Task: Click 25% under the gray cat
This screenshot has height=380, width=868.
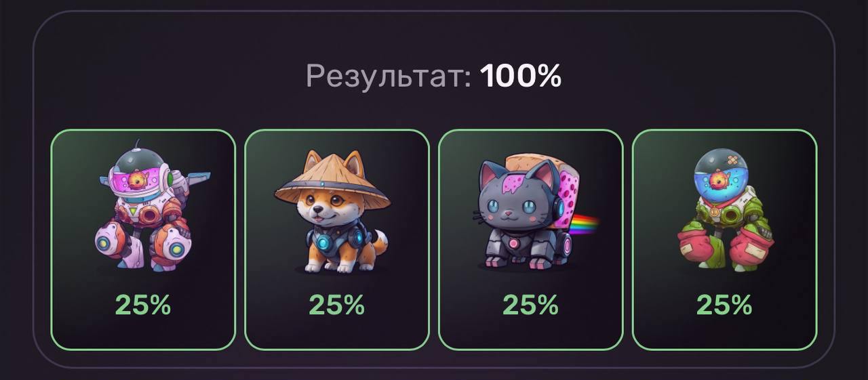Action: [531, 305]
